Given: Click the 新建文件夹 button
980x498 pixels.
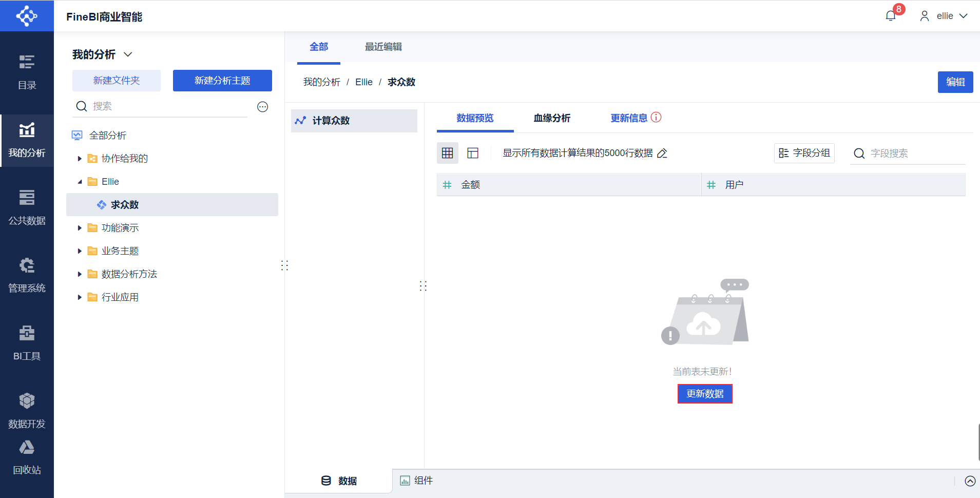Looking at the screenshot, I should [117, 81].
